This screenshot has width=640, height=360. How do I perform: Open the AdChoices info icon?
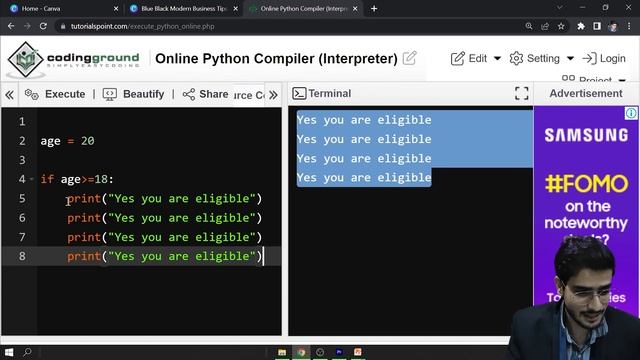click(631, 113)
